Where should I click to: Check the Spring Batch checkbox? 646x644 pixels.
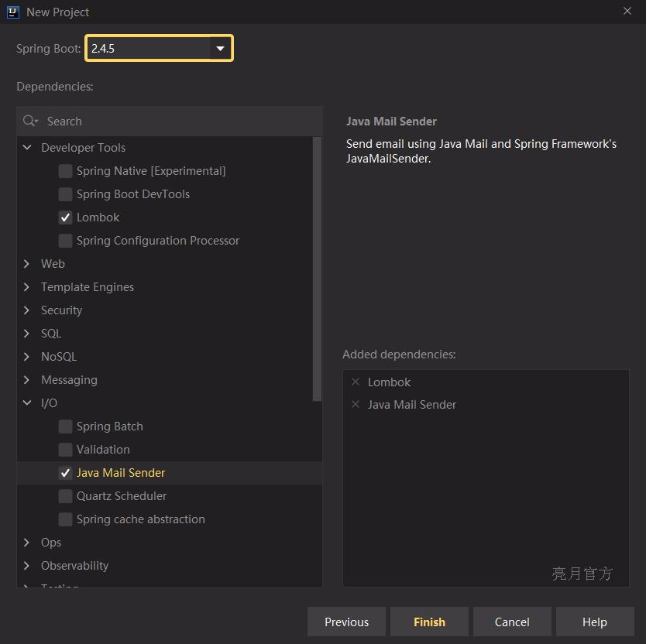[65, 426]
